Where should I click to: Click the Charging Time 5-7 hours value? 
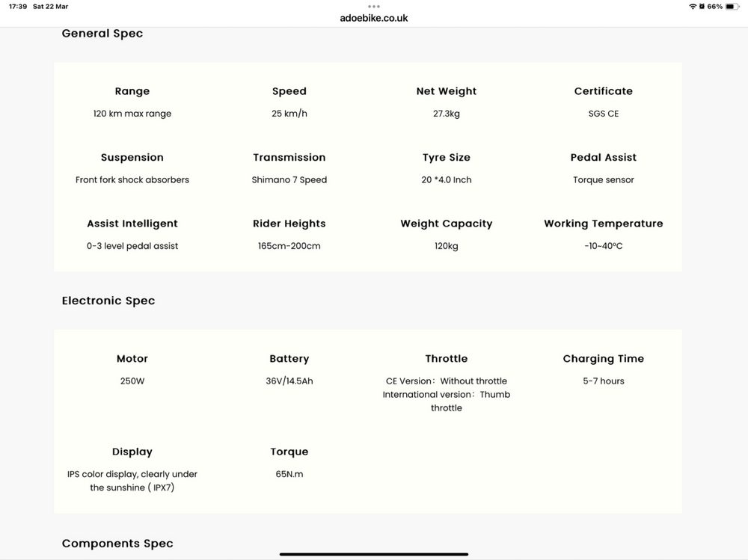coord(604,381)
